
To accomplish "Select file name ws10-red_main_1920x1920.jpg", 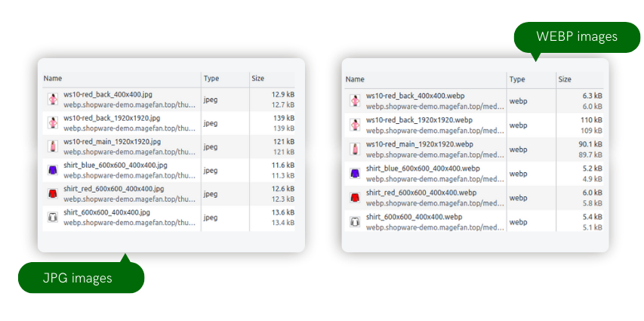I will click(x=112, y=142).
